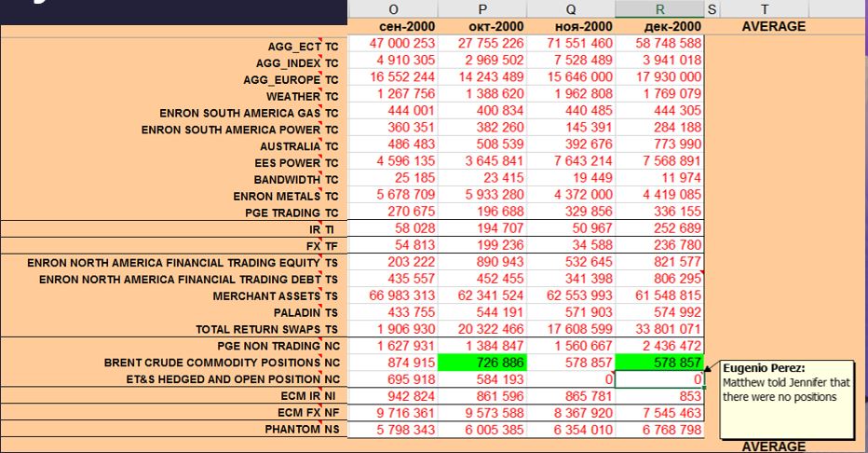Click cell with value 695 918
The height and width of the screenshot is (453, 868).
point(392,379)
